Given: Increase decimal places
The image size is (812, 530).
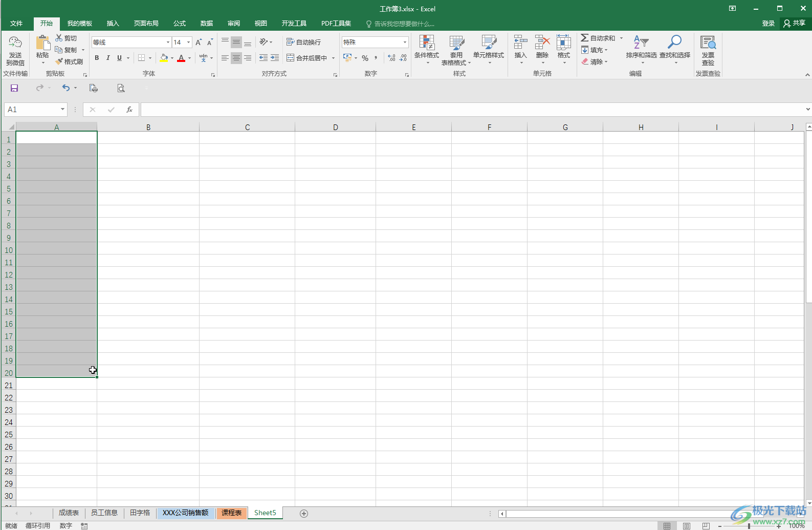Looking at the screenshot, I should pyautogui.click(x=392, y=58).
